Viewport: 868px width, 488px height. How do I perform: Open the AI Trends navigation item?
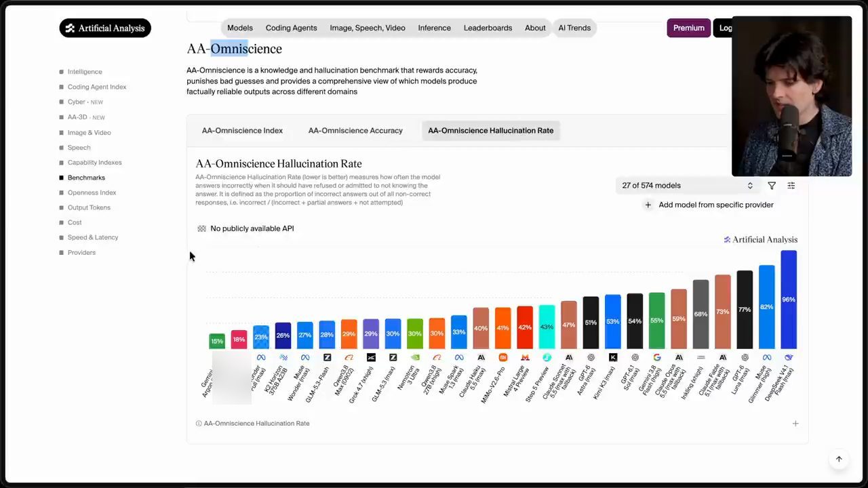[574, 28]
